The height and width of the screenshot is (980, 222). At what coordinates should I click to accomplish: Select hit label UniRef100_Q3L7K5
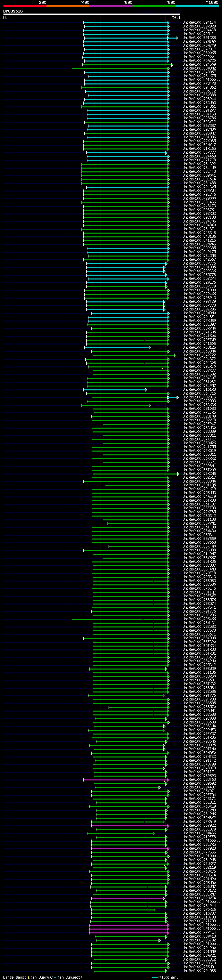coord(199,844)
